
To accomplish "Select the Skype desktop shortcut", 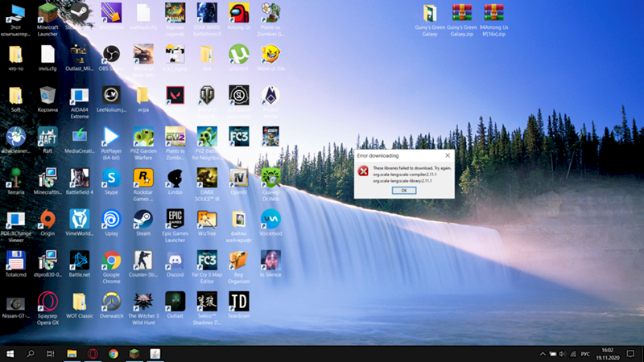I will [111, 178].
